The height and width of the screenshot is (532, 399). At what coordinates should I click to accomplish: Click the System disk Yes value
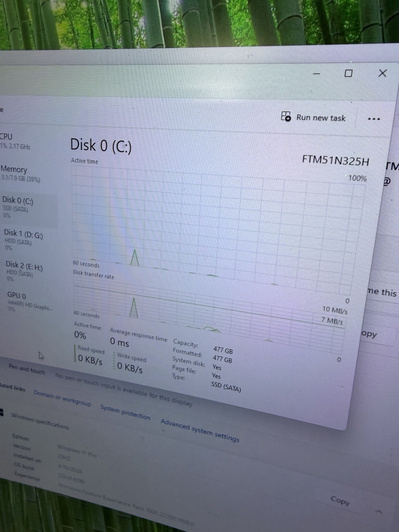click(217, 367)
